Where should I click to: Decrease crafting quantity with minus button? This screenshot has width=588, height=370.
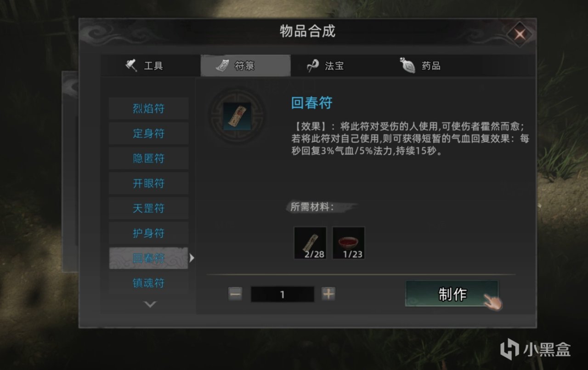click(x=235, y=294)
